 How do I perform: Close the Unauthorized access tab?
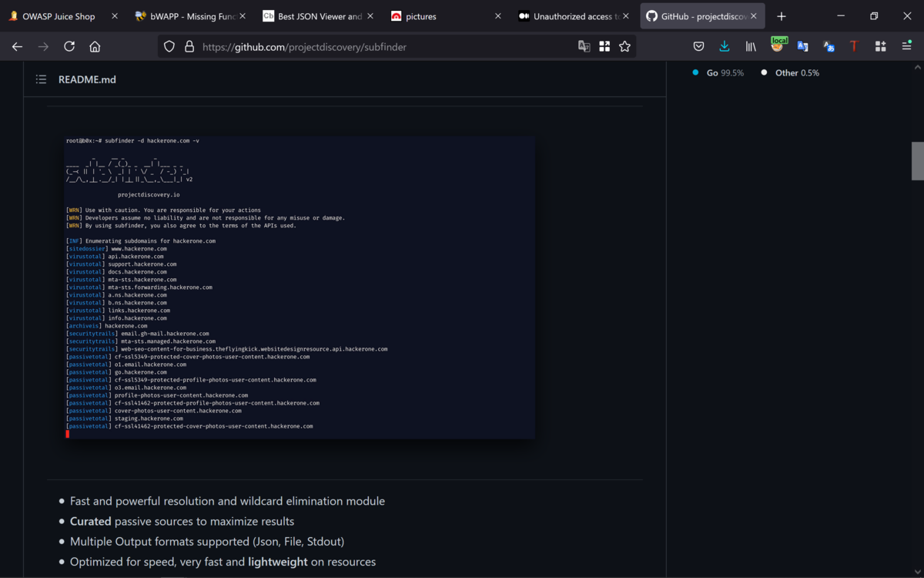tap(626, 16)
